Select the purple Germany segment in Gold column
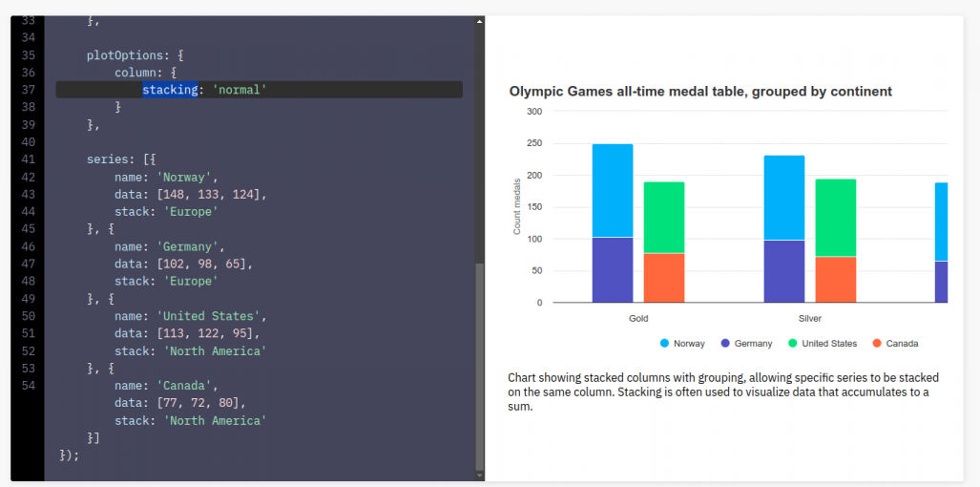This screenshot has height=487, width=980. click(613, 269)
